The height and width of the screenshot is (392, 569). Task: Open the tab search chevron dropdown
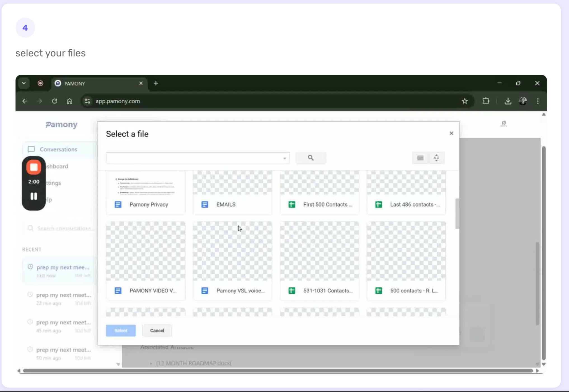pos(24,83)
